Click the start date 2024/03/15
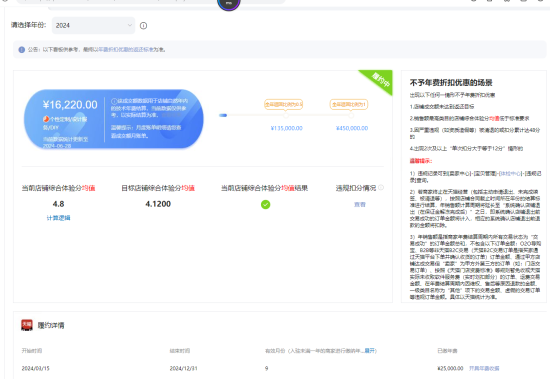Image resolution: width=550 pixels, height=379 pixels. [x=35, y=368]
